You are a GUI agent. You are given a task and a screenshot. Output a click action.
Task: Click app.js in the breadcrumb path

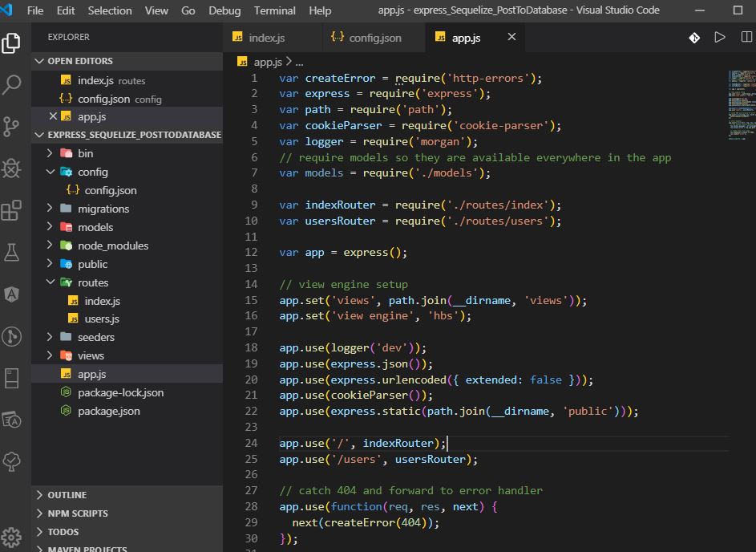[268, 62]
